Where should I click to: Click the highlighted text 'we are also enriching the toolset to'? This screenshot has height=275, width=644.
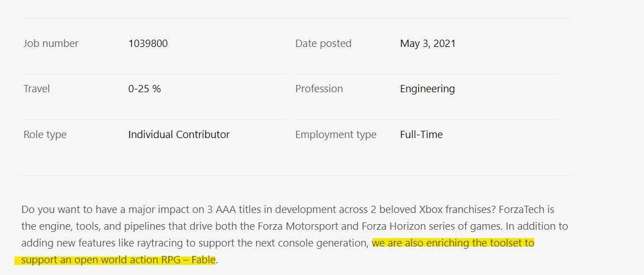(x=453, y=243)
